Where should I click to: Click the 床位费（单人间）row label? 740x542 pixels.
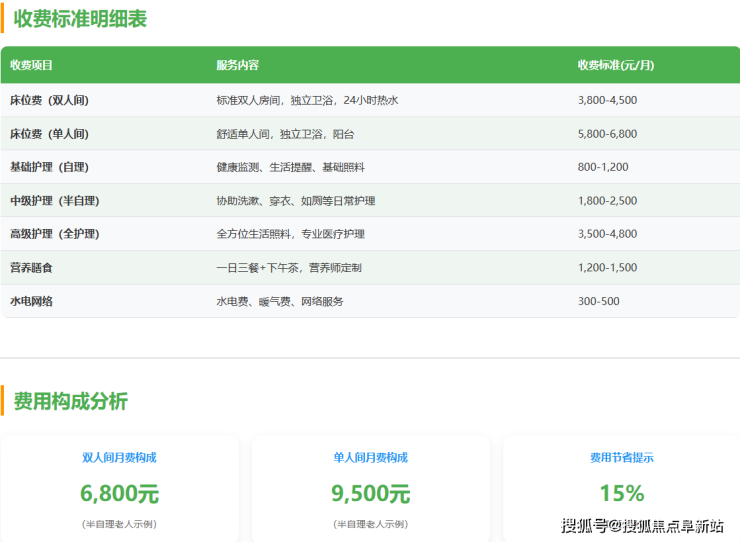pyautogui.click(x=49, y=134)
